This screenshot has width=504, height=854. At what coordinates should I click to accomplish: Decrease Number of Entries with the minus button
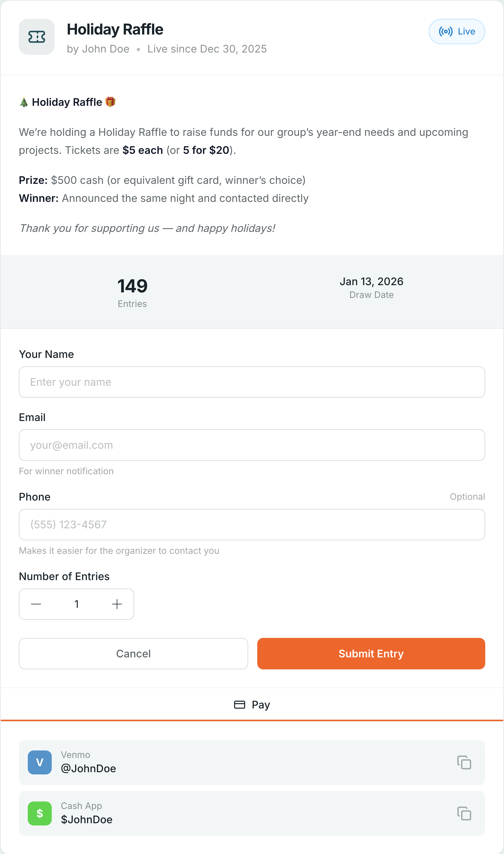(x=36, y=604)
